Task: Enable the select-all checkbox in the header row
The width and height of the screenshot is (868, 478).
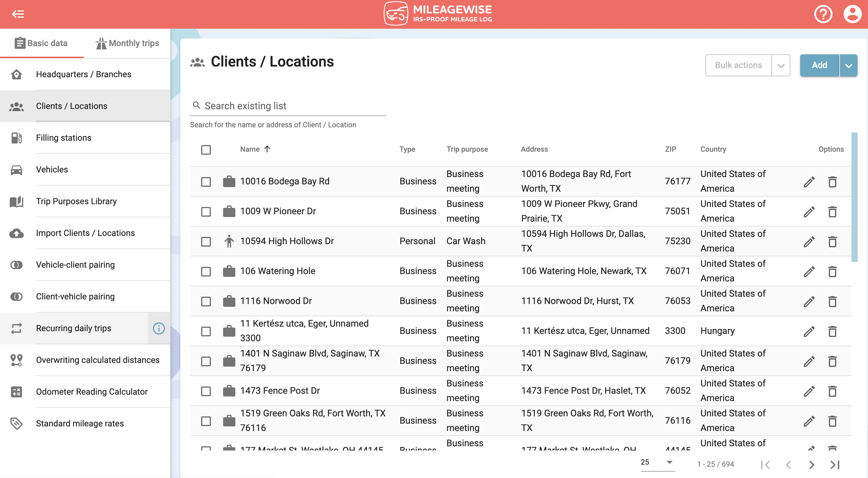Action: click(206, 150)
